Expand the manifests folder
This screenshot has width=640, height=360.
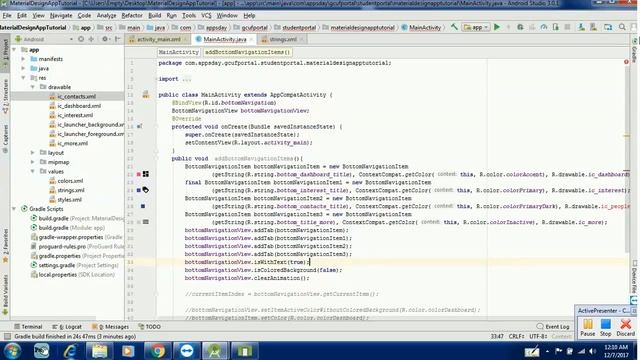tap(24, 59)
